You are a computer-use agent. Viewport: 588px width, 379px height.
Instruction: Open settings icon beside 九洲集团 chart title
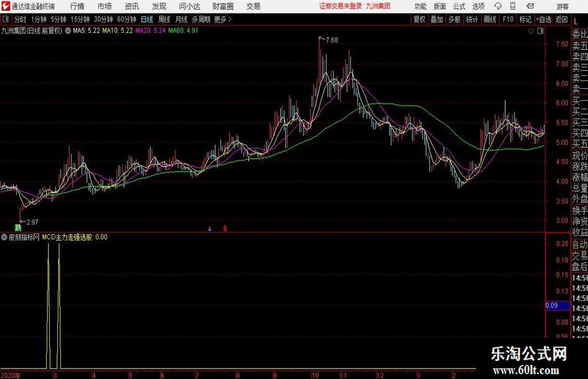point(68,30)
